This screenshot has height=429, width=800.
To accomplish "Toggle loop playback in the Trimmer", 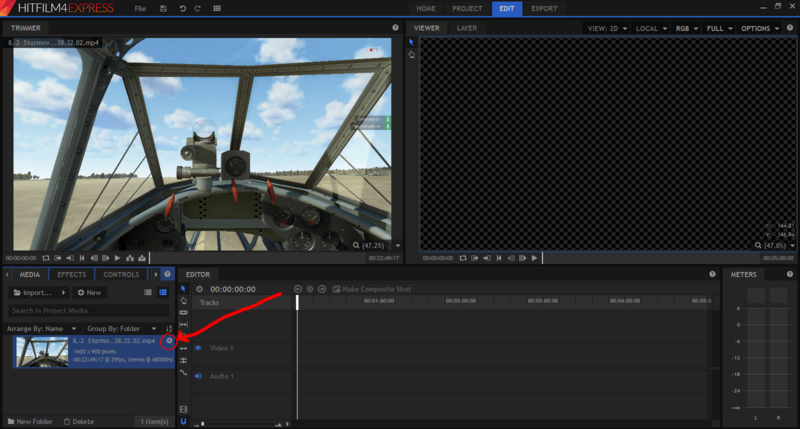I will (46, 258).
